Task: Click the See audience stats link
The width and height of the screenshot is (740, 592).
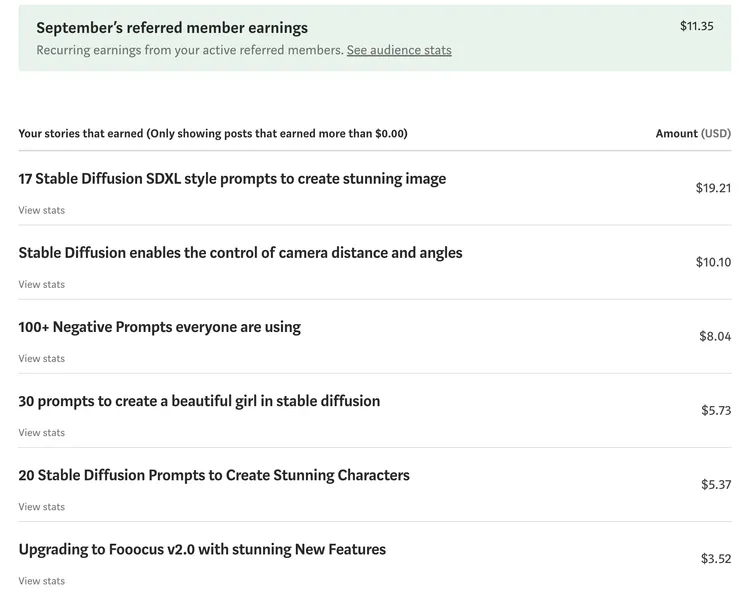Action: click(x=399, y=50)
